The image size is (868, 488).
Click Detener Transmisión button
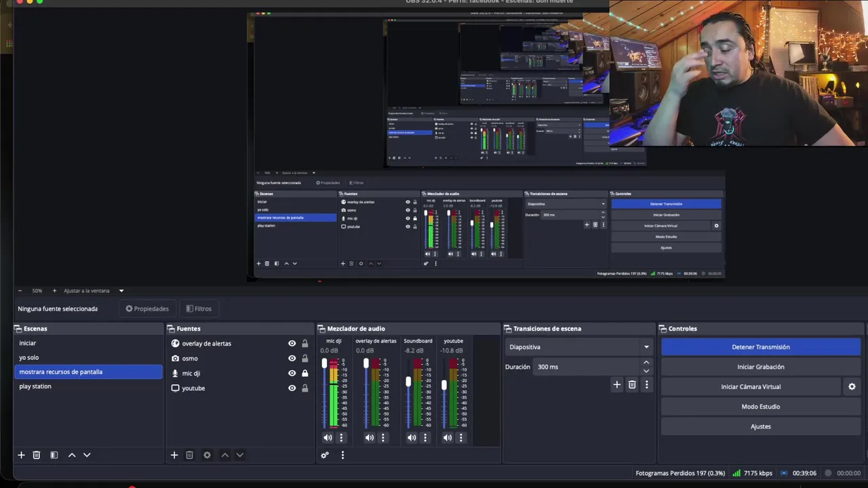pyautogui.click(x=761, y=347)
